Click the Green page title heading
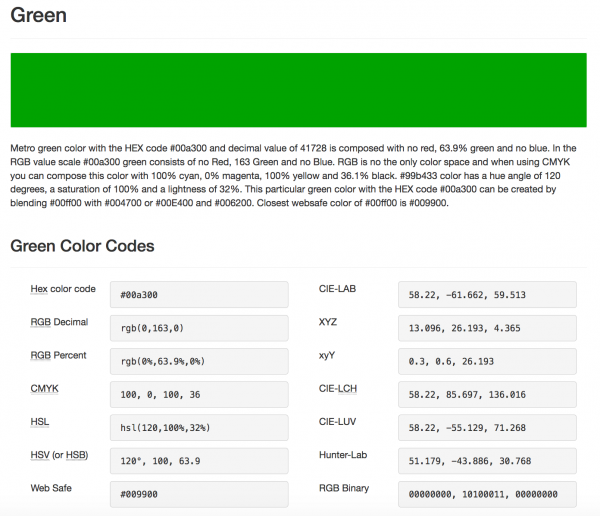 (38, 17)
